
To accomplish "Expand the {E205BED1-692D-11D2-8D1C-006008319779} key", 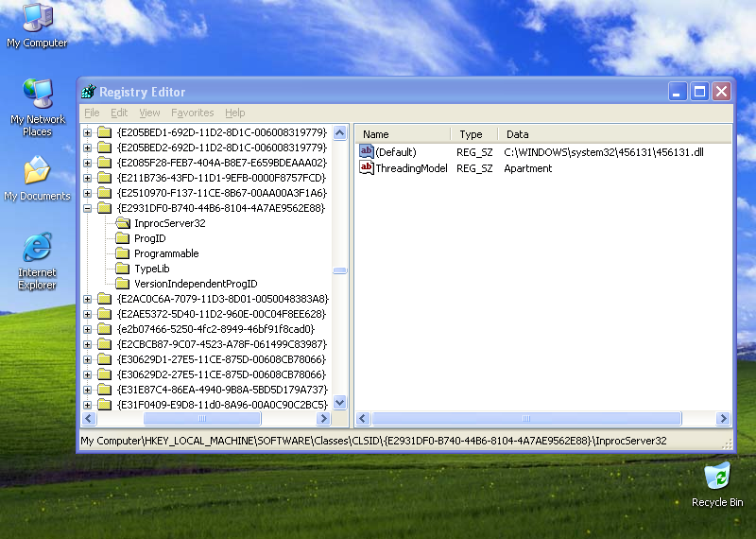I will point(87,132).
